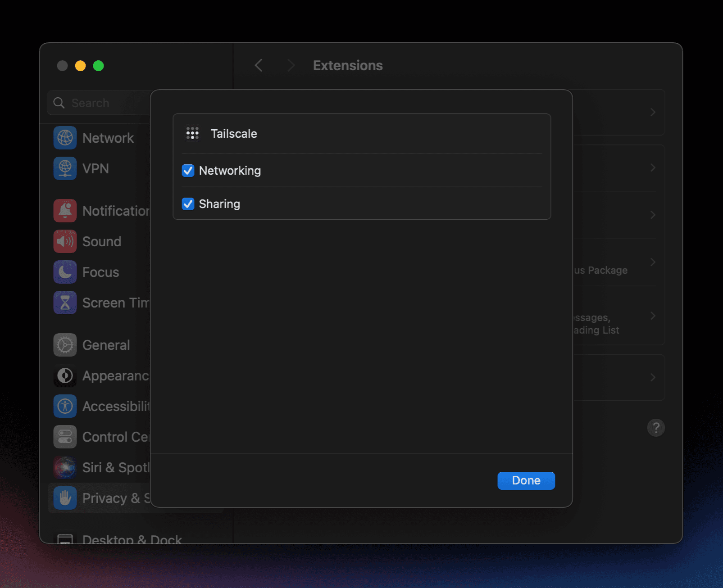Click the Appearance sidebar icon
Screen dimensions: 723x588
(x=65, y=375)
